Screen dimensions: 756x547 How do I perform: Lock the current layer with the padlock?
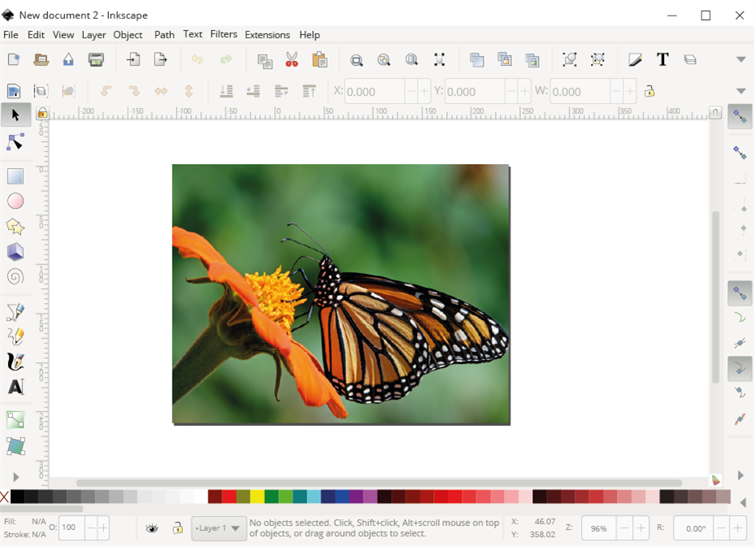click(177, 527)
